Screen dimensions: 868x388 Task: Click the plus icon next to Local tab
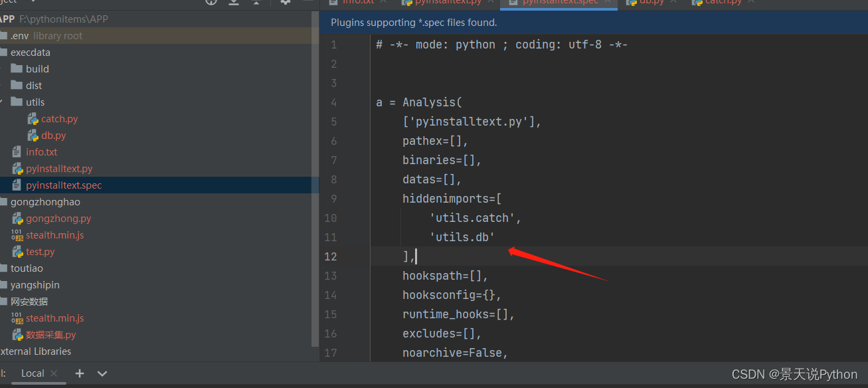click(79, 373)
